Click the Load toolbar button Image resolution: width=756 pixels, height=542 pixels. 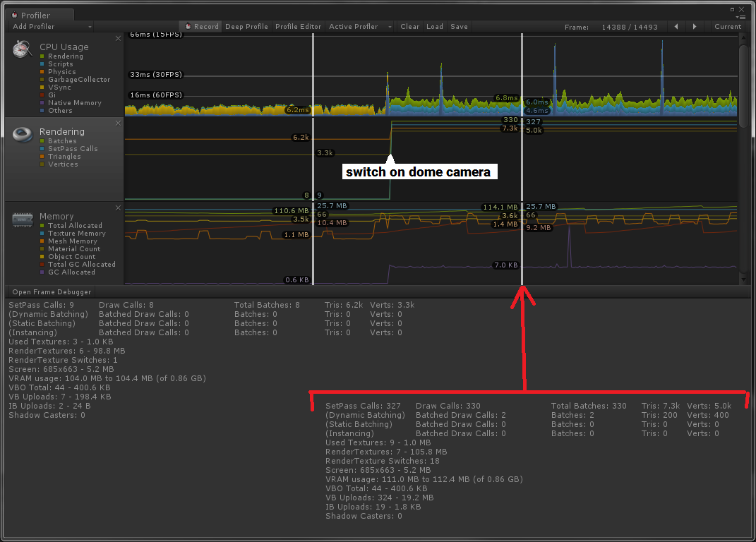click(x=434, y=27)
